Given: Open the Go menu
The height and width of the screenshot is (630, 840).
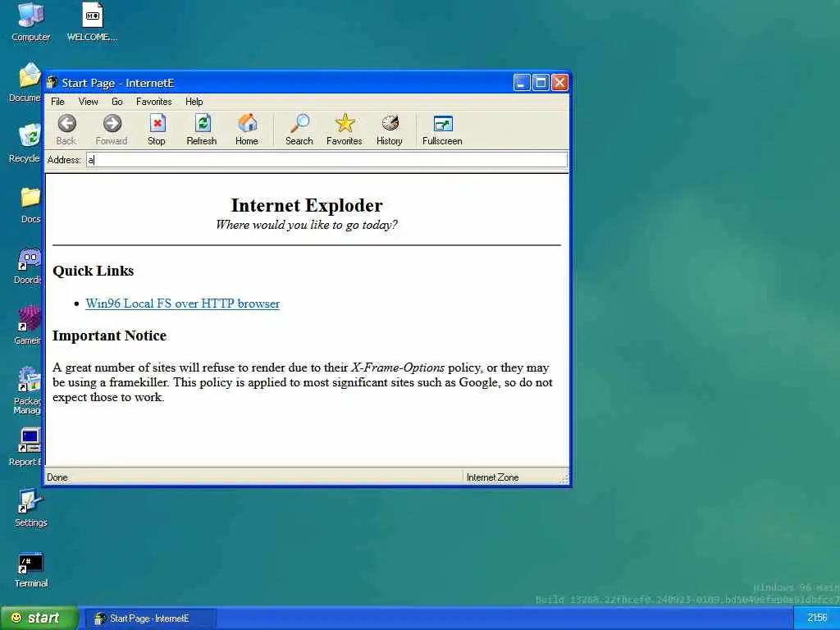Looking at the screenshot, I should pos(117,101).
